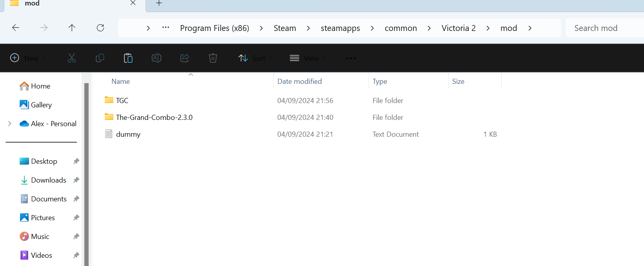
Task: Click the Share icon in toolbar
Action: (x=185, y=58)
